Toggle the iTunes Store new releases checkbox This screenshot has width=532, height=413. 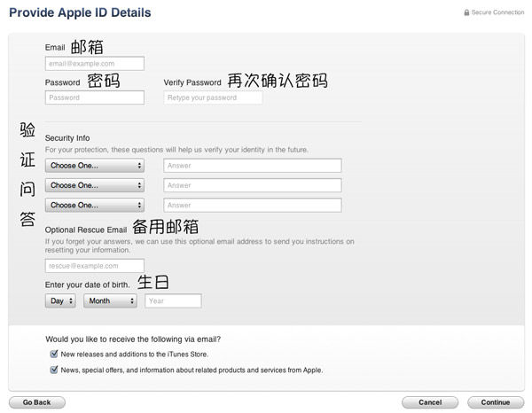(x=54, y=355)
